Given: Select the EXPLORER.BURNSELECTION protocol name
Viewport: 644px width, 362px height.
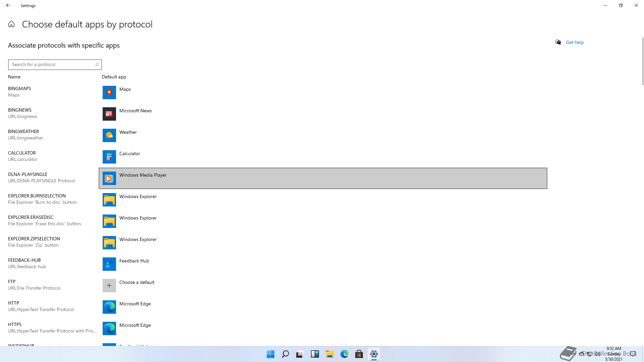Looking at the screenshot, I should (x=37, y=196).
